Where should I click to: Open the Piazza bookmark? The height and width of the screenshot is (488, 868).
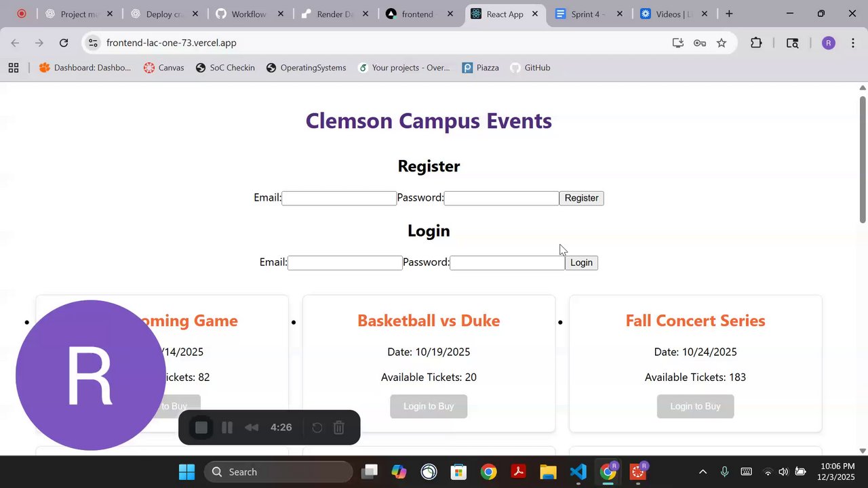click(480, 68)
